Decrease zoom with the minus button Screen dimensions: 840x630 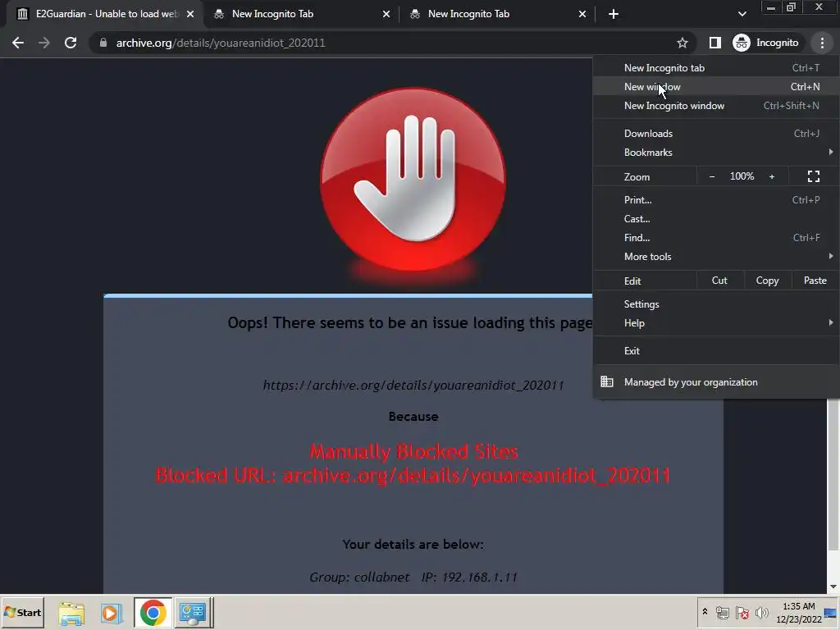(x=711, y=176)
